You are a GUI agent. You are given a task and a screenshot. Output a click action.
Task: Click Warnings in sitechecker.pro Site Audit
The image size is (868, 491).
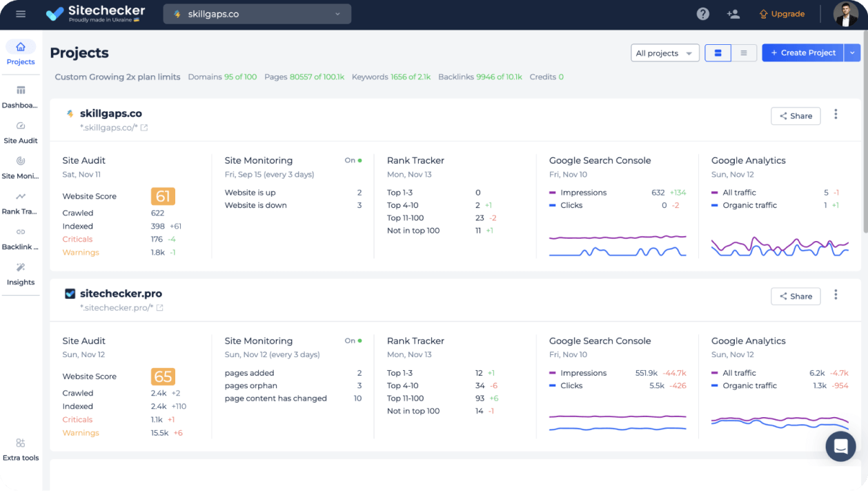click(81, 433)
